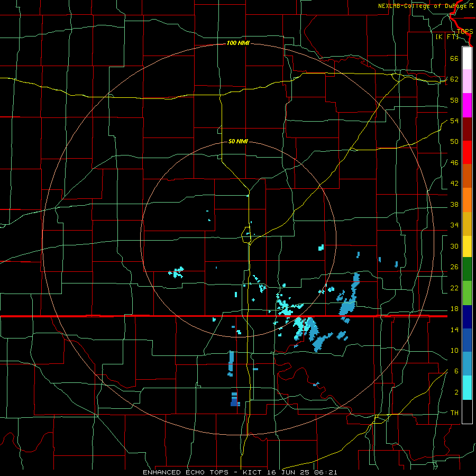476x476 pixels.
Task: Click the 42 legend value
Action: pyautogui.click(x=454, y=184)
